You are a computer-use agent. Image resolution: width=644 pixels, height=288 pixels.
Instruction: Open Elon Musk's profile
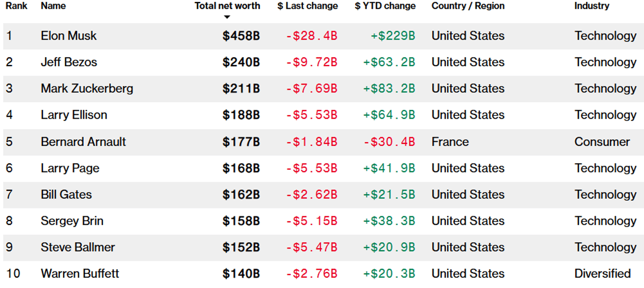[69, 36]
